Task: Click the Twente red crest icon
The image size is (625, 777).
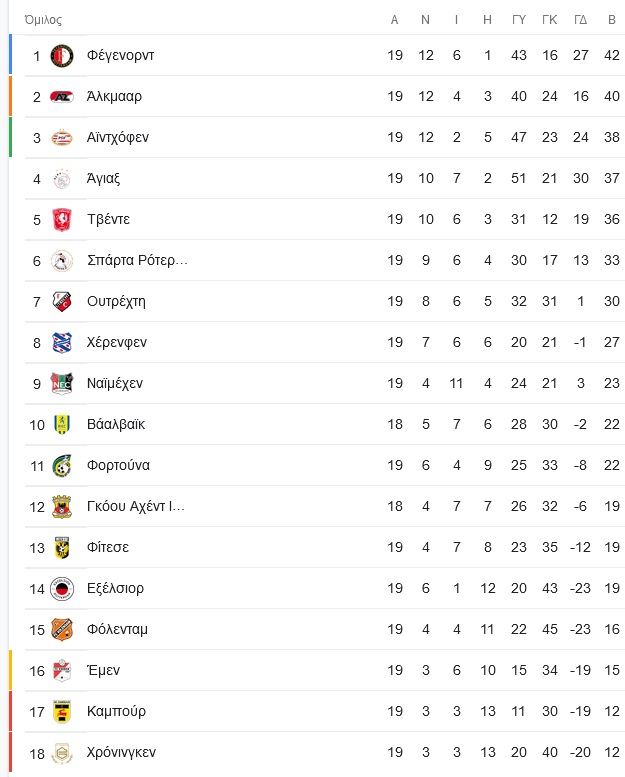Action: (x=62, y=220)
